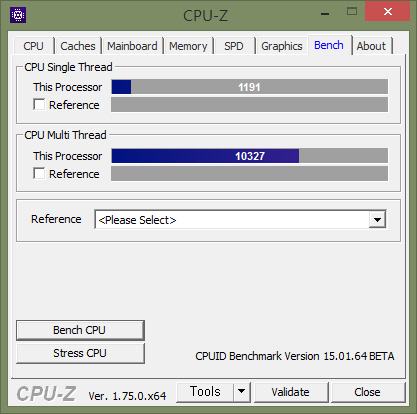The image size is (417, 414).
Task: Enable Multi Thread Reference checkbox
Action: coord(39,173)
